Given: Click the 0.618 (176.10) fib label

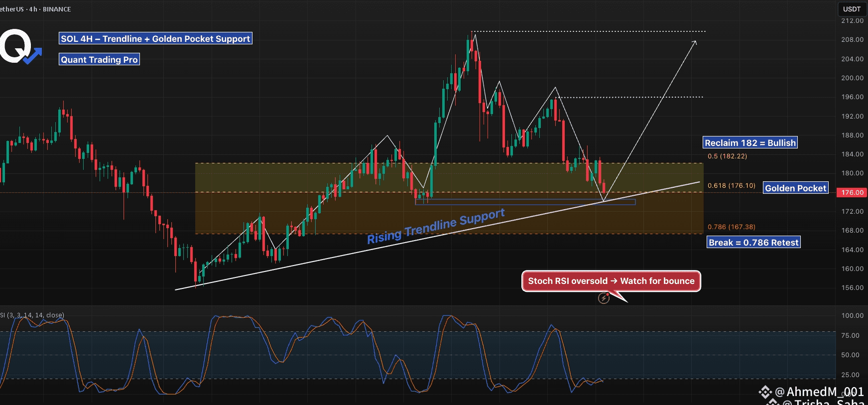Looking at the screenshot, I should point(731,185).
